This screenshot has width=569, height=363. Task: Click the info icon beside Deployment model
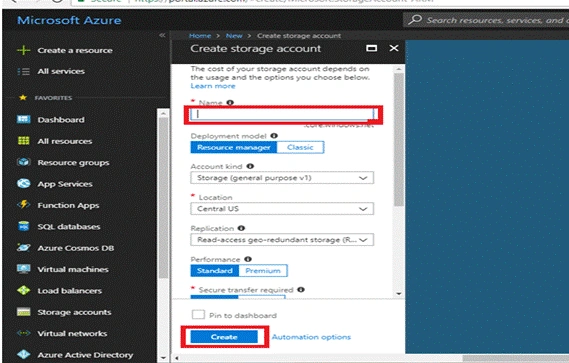pyautogui.click(x=274, y=136)
